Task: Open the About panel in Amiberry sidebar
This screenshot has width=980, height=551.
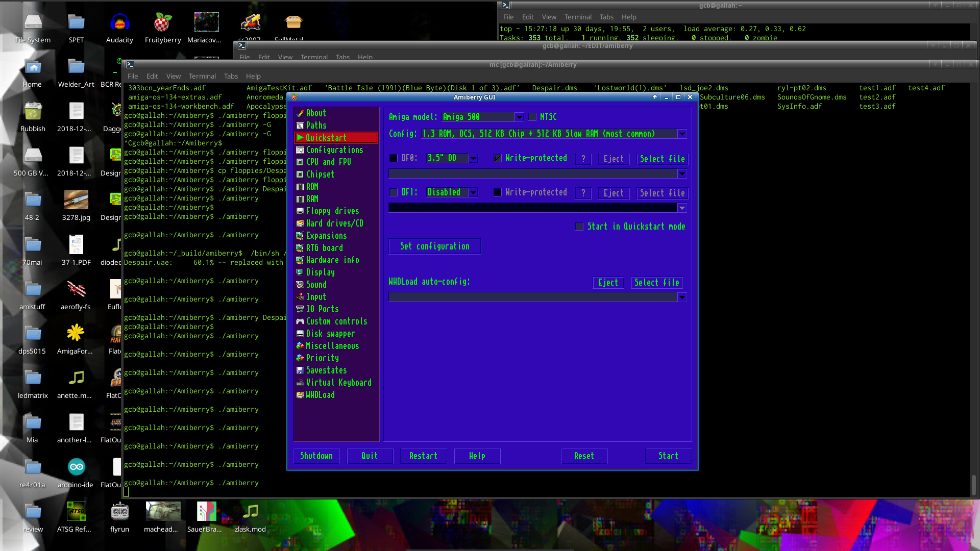Action: coord(336,113)
